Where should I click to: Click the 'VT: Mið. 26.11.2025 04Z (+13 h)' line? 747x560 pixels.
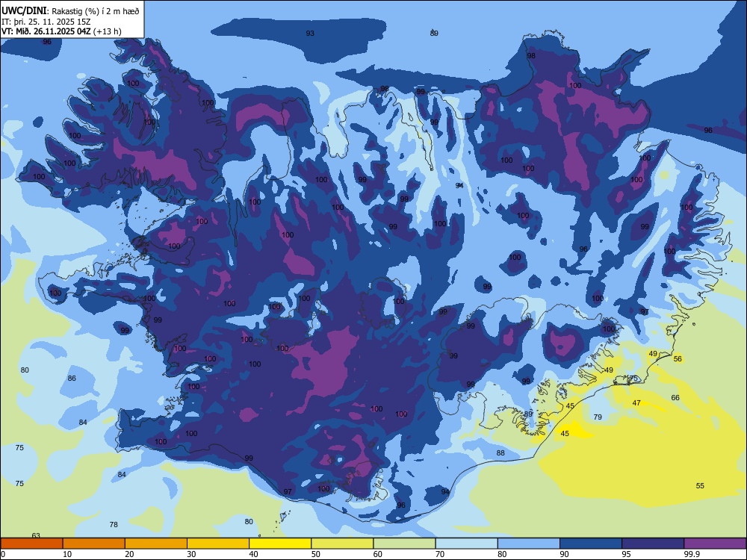pos(61,31)
